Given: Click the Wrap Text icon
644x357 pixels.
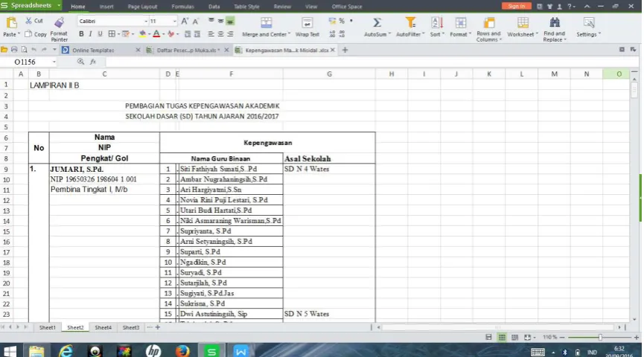Looking at the screenshot, I should (307, 22).
